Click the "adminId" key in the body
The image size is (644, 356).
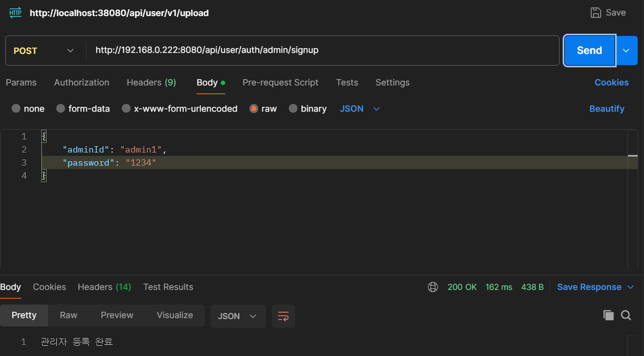pyautogui.click(x=86, y=150)
